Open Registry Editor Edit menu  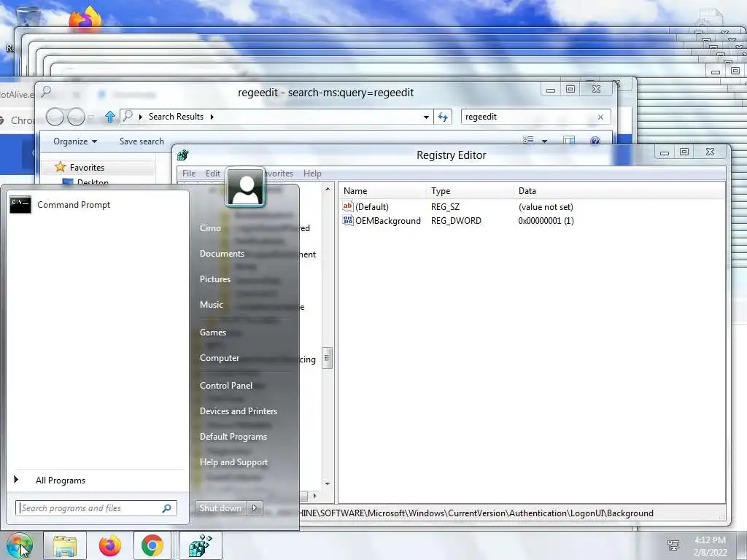pos(212,174)
